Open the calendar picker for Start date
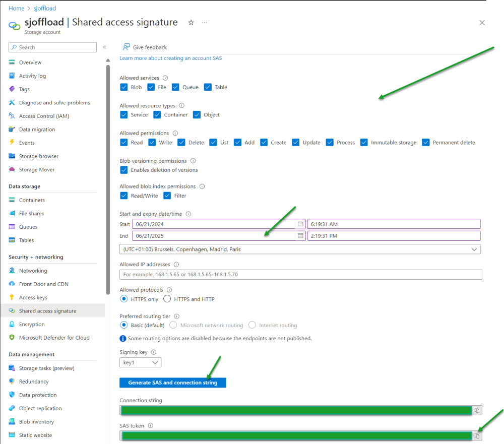Screen dimensions: 504x444 [300, 224]
